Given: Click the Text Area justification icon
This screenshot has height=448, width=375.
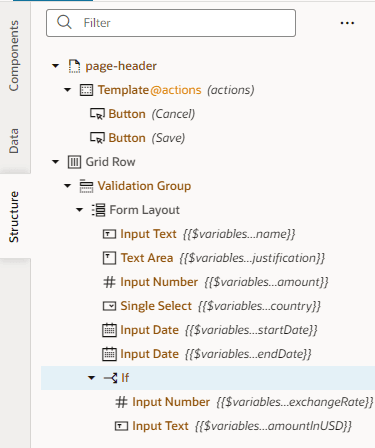Looking at the screenshot, I should click(x=109, y=258).
